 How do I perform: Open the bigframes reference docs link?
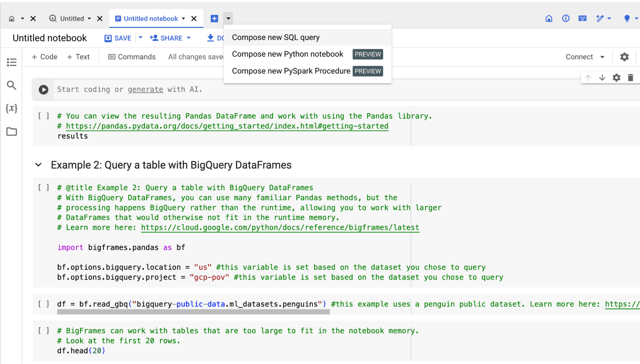(x=280, y=227)
